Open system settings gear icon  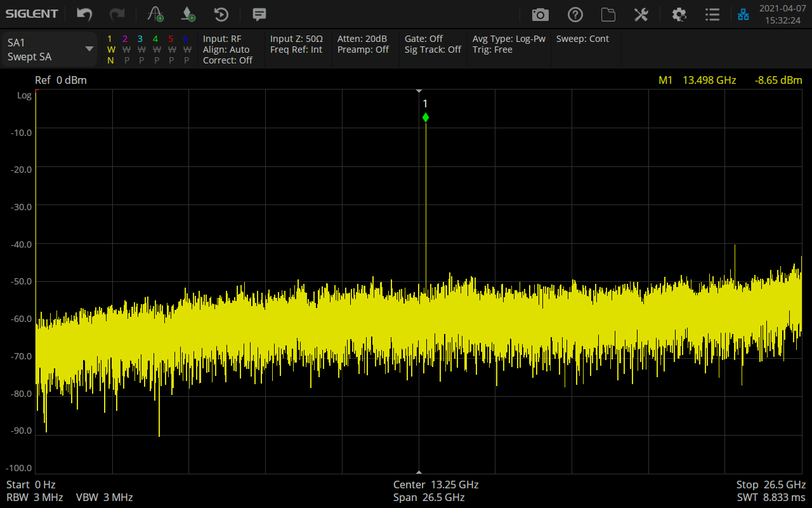tap(679, 15)
